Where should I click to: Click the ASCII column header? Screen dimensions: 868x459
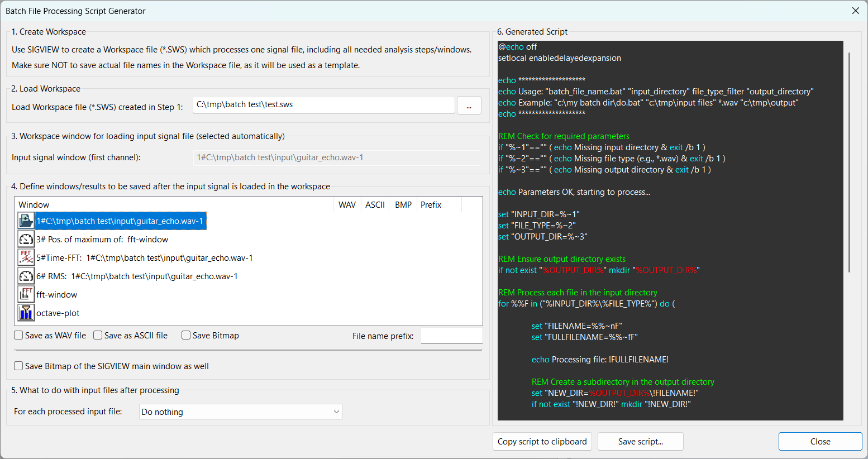(375, 205)
